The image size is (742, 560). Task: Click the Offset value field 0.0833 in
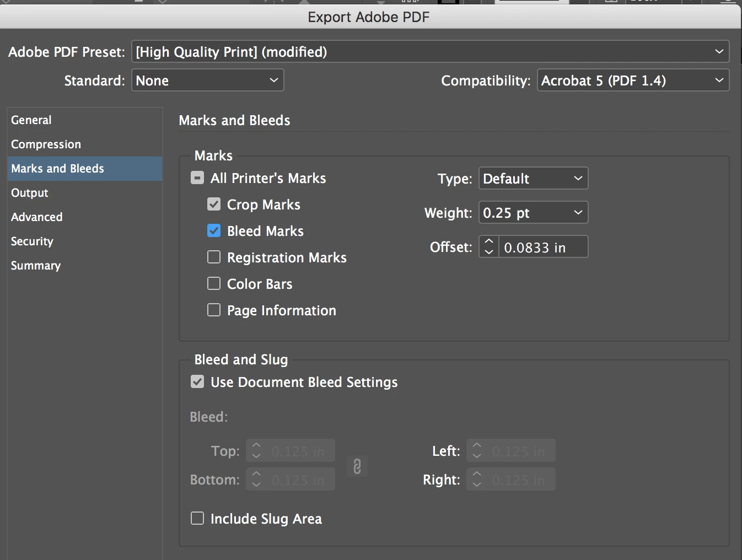[x=543, y=246]
